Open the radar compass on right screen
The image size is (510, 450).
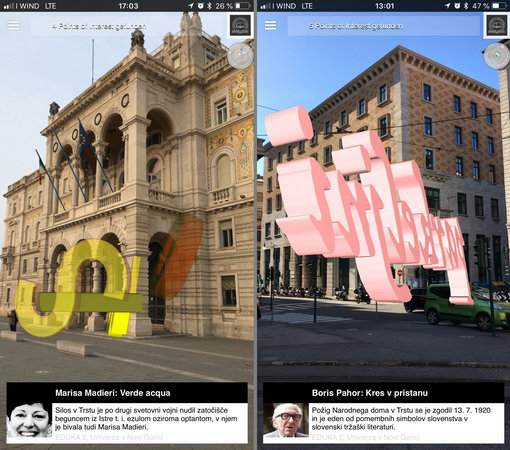(x=497, y=56)
